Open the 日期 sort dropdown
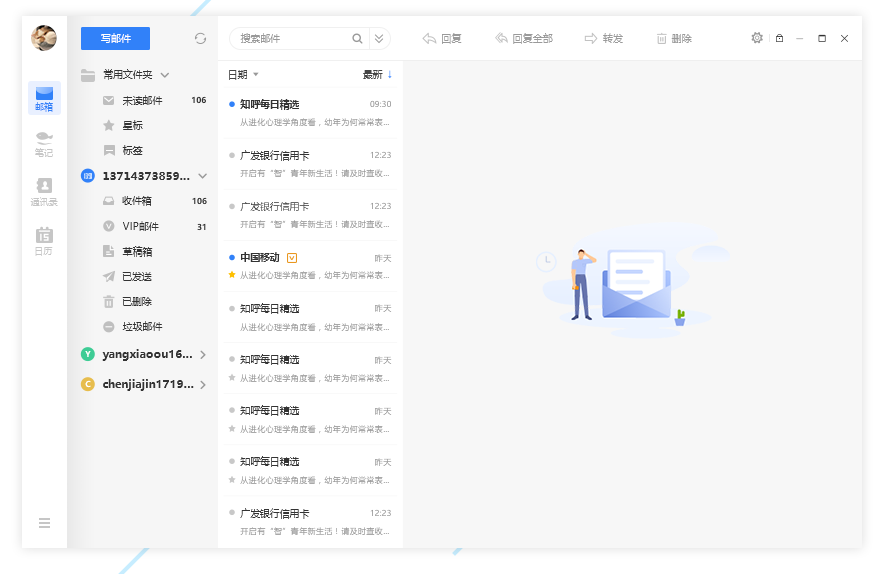 [243, 74]
